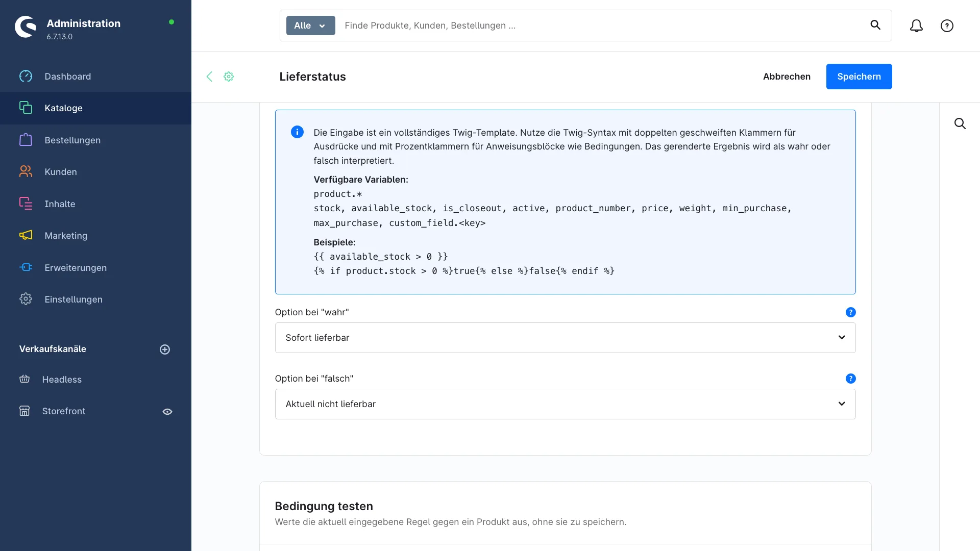
Task: Open Inhalte menu item
Action: pyautogui.click(x=95, y=204)
